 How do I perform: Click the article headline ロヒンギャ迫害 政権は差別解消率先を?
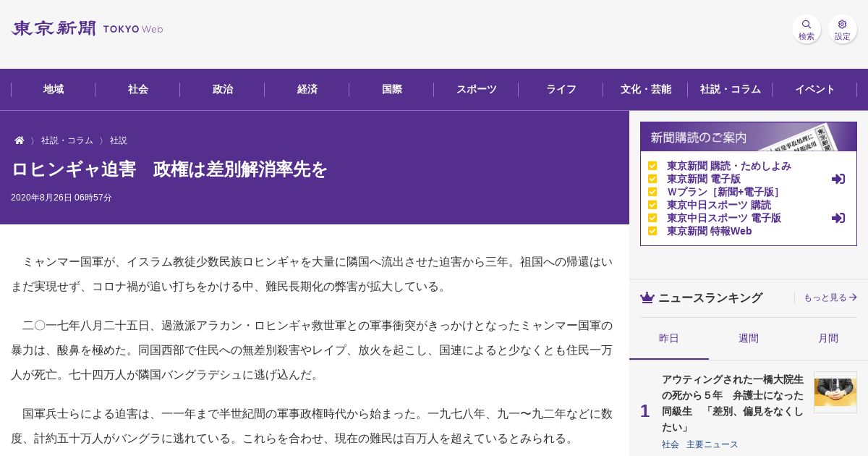tap(169, 169)
